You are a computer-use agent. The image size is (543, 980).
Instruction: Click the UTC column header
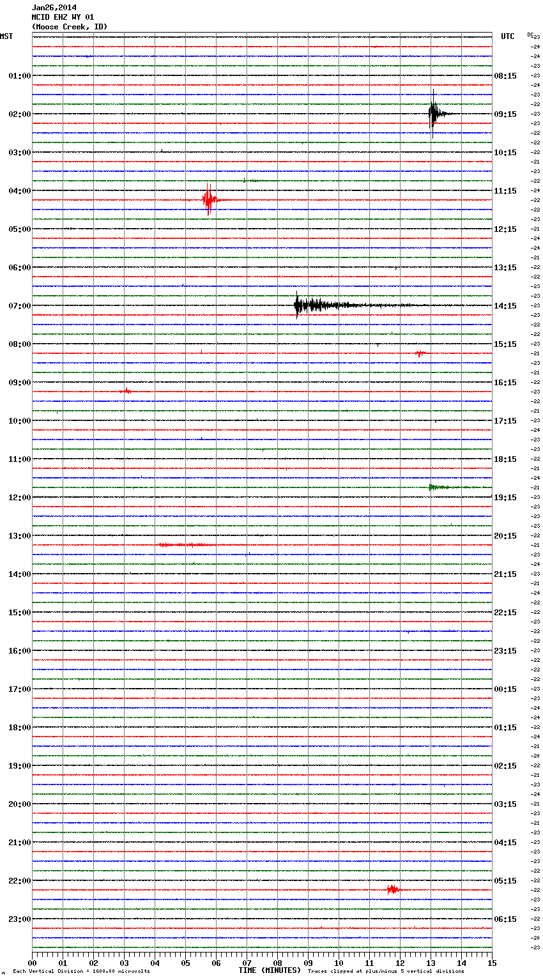[507, 36]
